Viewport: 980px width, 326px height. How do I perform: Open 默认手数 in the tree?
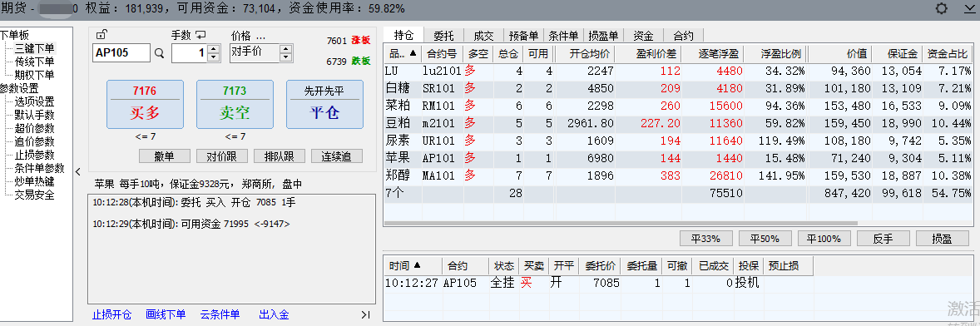[x=35, y=115]
